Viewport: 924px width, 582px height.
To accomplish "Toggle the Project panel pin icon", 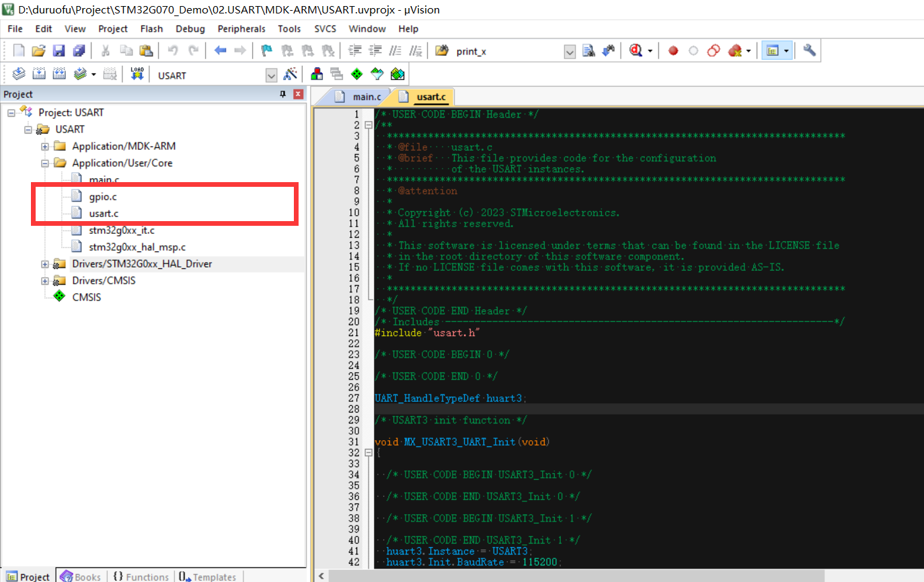I will coord(283,94).
